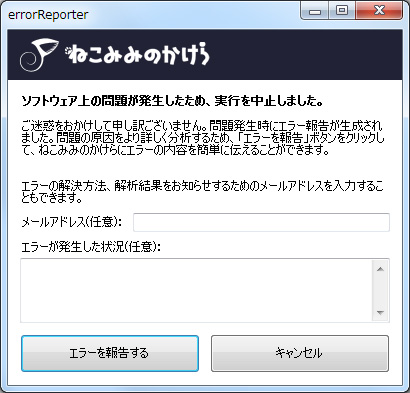Click the ソフトウェア上の問題が発生したため heading
Viewport: 410px width, 393px height.
tap(172, 101)
